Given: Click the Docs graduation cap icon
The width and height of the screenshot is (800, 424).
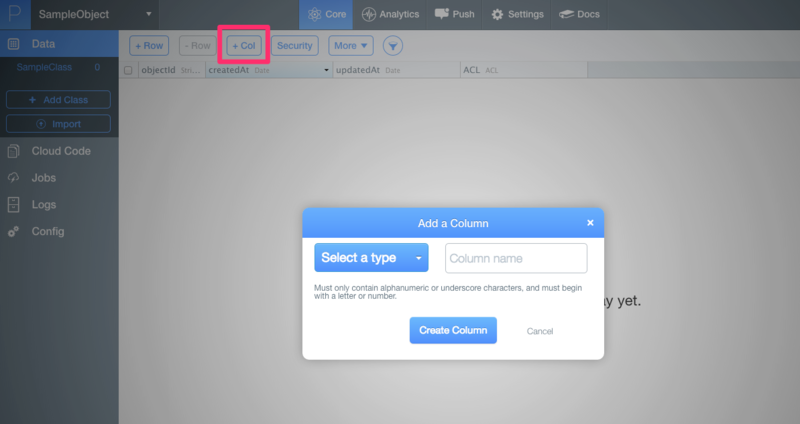Looking at the screenshot, I should 566,14.
